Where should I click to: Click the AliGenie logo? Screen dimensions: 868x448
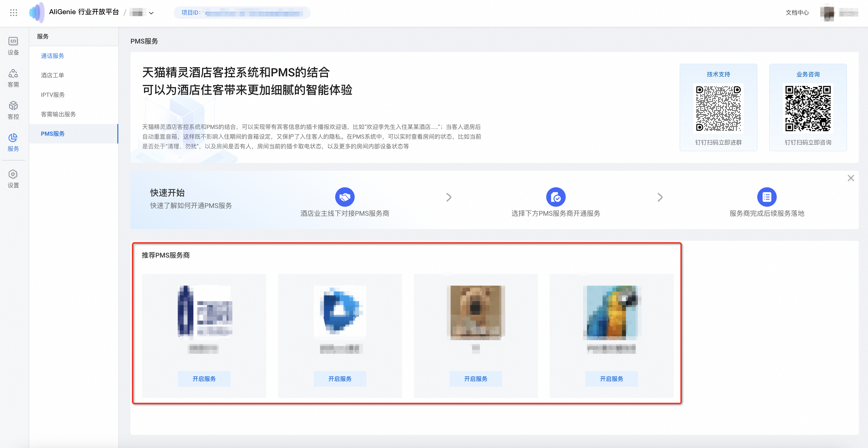[37, 12]
